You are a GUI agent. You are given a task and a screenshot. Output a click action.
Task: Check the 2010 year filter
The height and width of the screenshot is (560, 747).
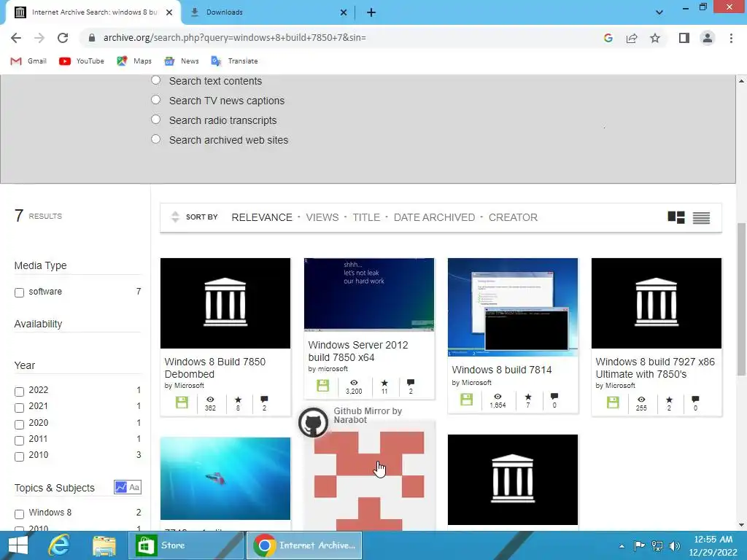tap(19, 456)
